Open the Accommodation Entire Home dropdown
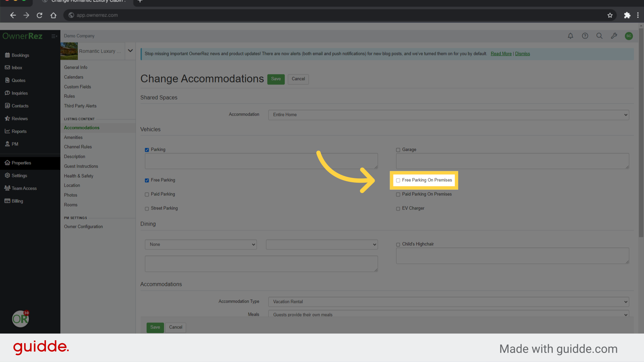 [x=448, y=115]
